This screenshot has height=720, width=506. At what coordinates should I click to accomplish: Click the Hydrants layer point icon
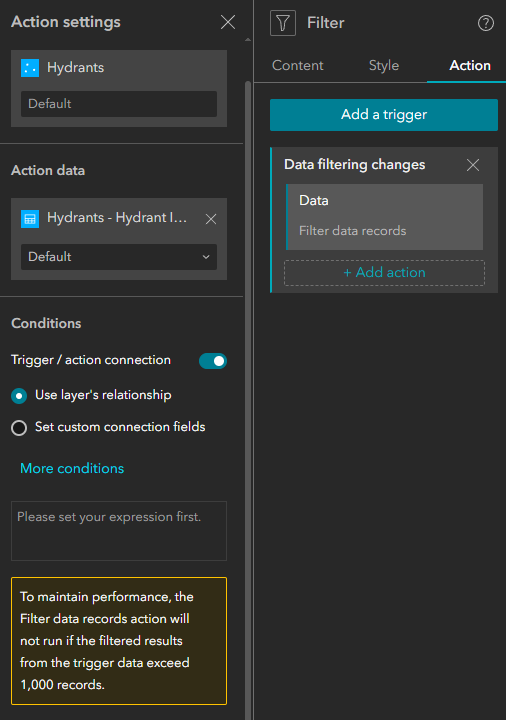pyautogui.click(x=30, y=68)
